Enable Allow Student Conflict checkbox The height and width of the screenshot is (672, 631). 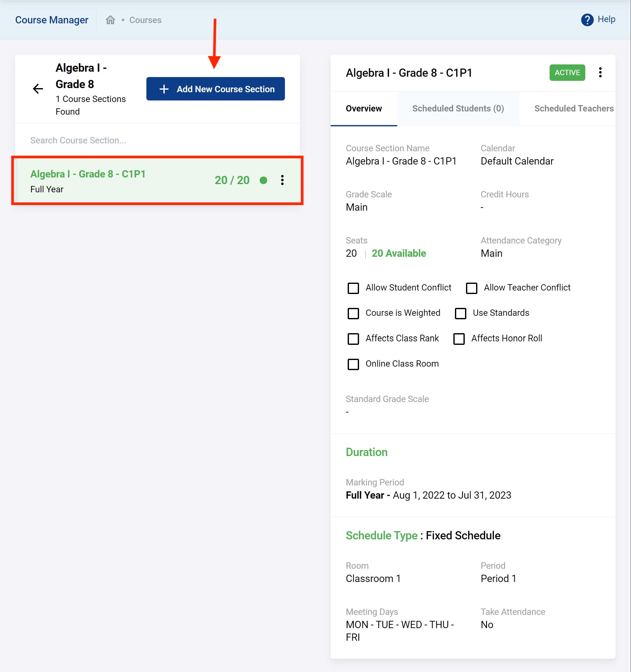pyautogui.click(x=353, y=288)
